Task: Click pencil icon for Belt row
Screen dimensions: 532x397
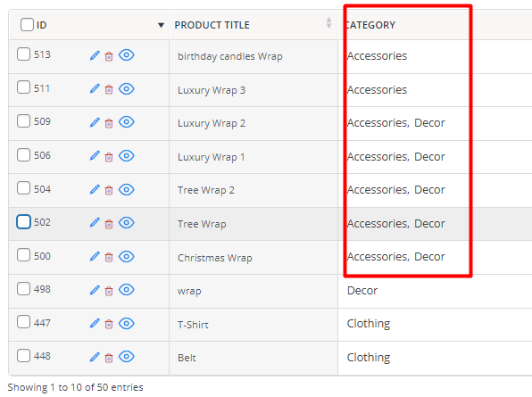Action: 95,357
